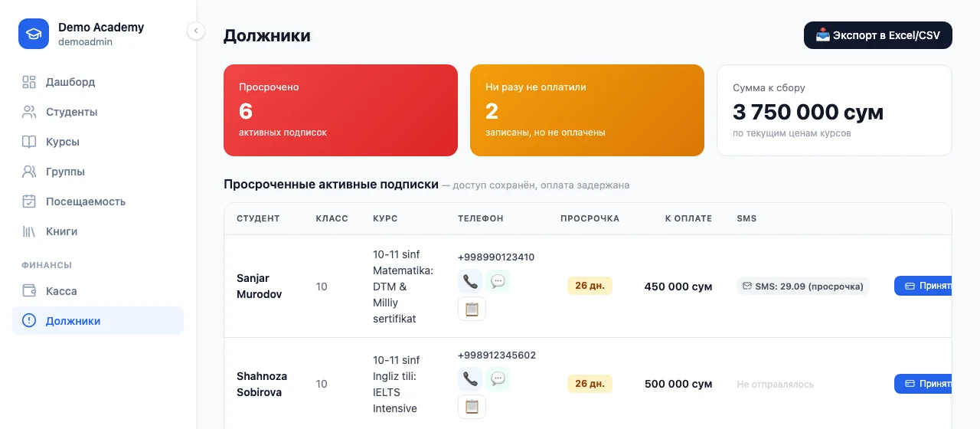
Task: Click the К ОПЛАТЕ column header
Action: (x=688, y=218)
